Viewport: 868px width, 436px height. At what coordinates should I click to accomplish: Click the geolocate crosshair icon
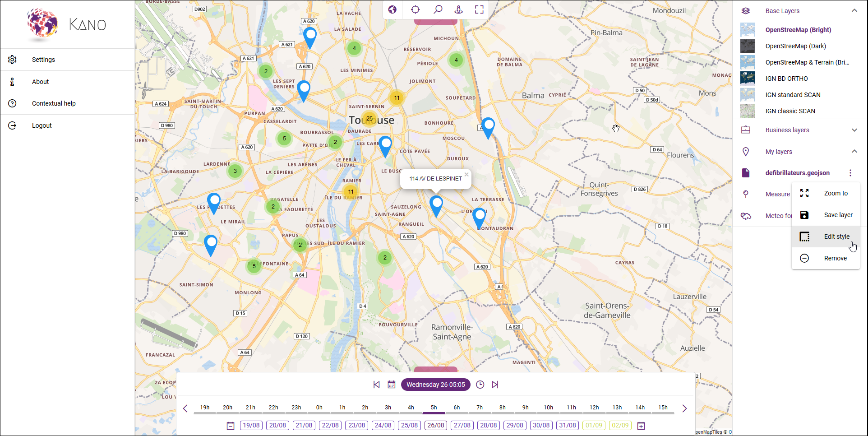(x=415, y=9)
